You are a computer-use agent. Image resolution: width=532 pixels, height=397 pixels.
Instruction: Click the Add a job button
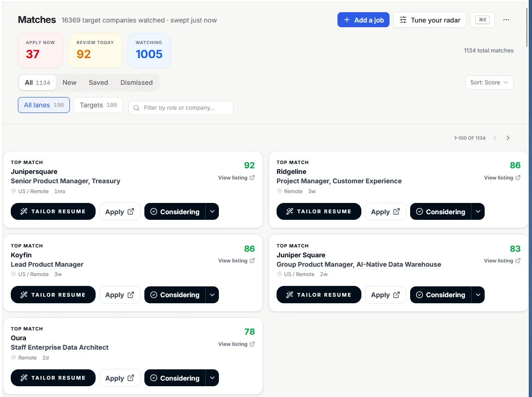363,20
